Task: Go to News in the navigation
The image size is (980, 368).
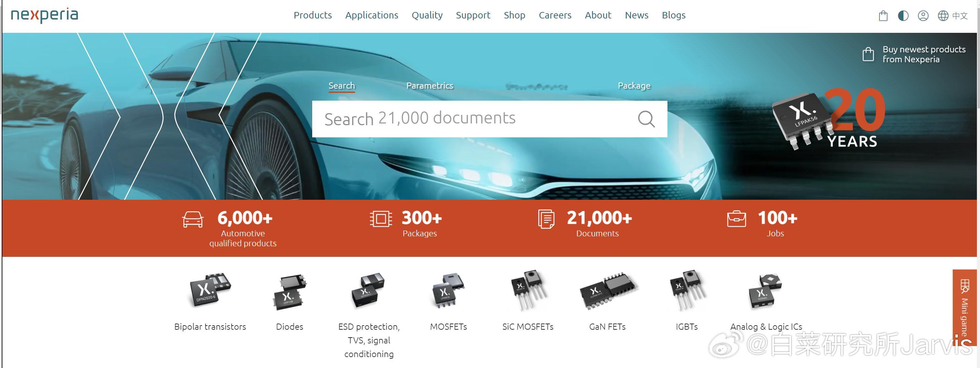Action: 636,15
